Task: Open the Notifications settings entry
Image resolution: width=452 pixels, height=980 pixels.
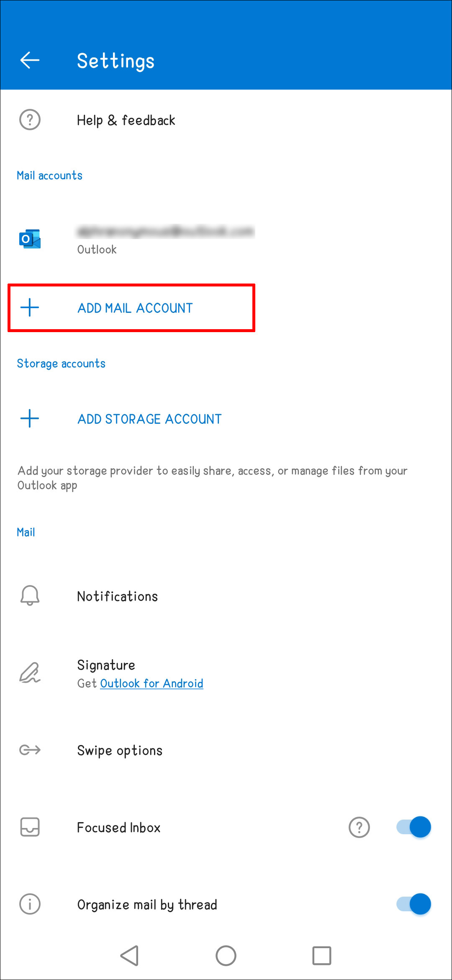Action: [118, 596]
